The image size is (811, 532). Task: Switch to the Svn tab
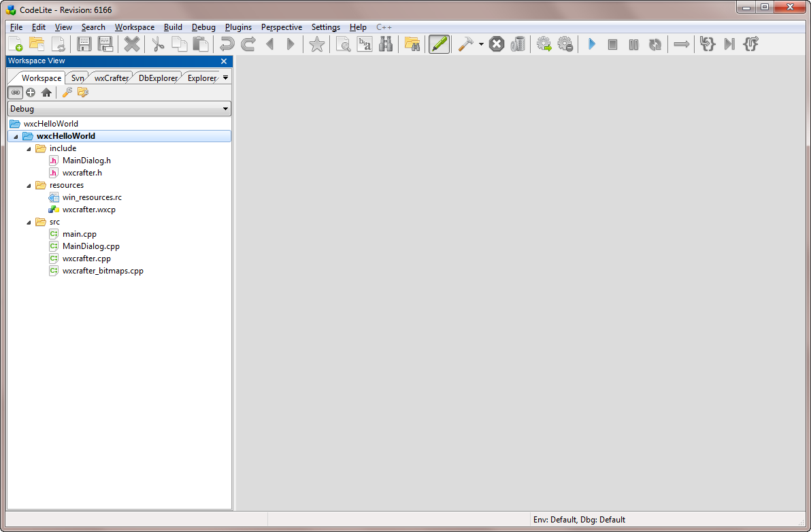pos(78,78)
